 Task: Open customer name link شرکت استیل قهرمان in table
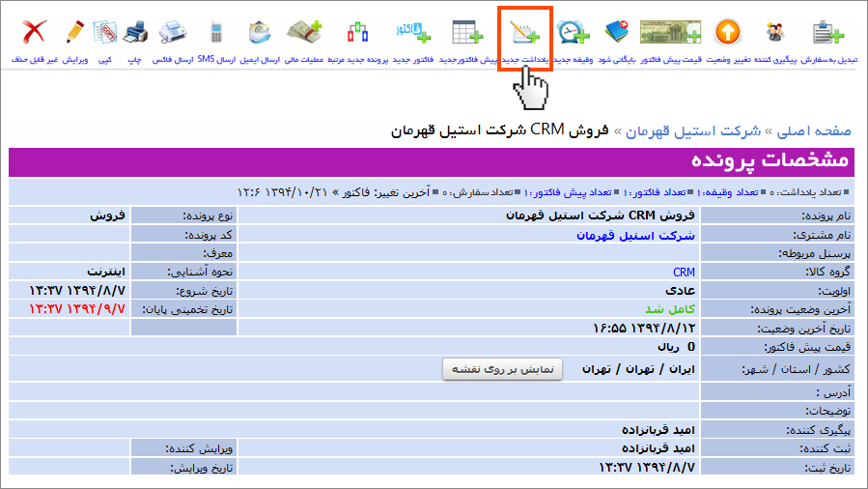pyautogui.click(x=635, y=236)
